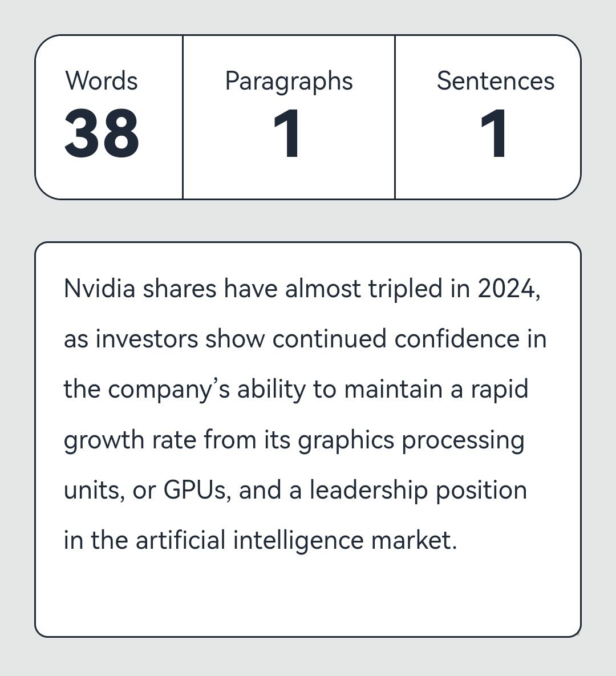Place cursor on the word Nvidia

pyautogui.click(x=99, y=289)
